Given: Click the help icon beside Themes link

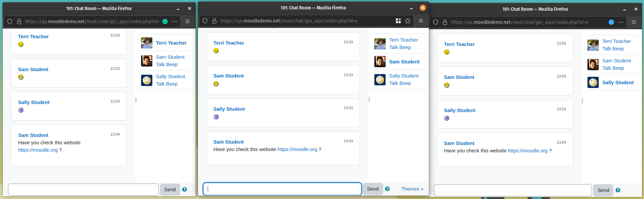Looking at the screenshot, I should point(388,189).
